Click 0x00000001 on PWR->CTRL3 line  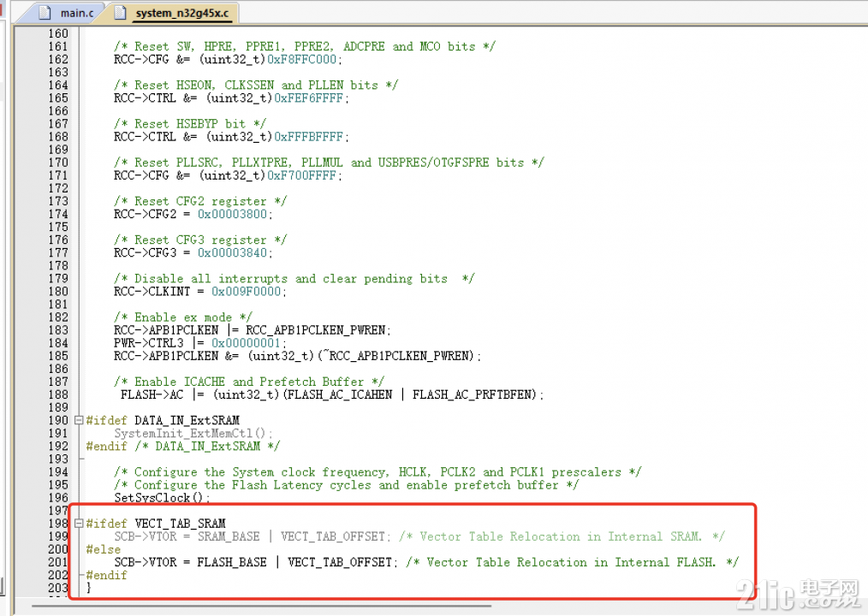point(246,343)
